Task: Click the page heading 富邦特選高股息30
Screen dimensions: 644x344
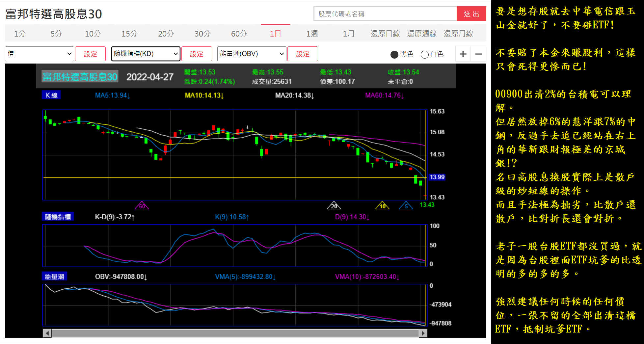Action: [54, 14]
